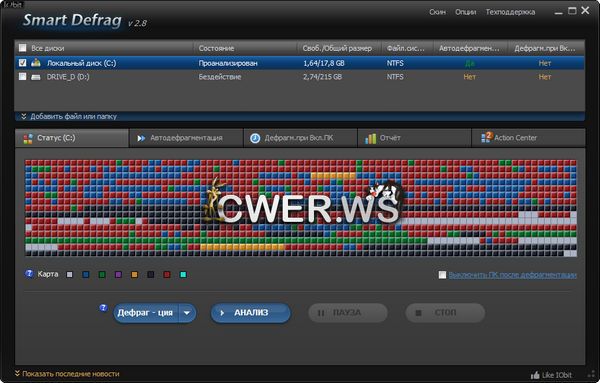Click the Проанализирован status cell
This screenshot has width=600, height=383.
coord(228,63)
